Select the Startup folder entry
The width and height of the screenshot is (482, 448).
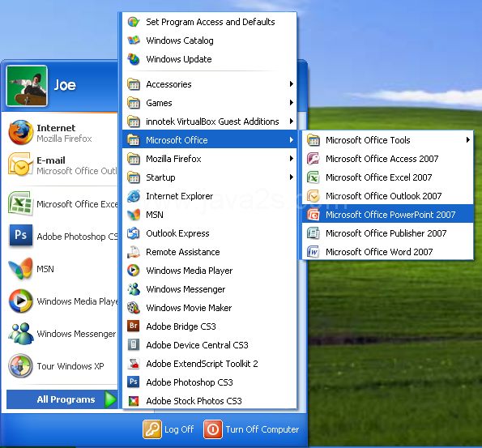(209, 177)
